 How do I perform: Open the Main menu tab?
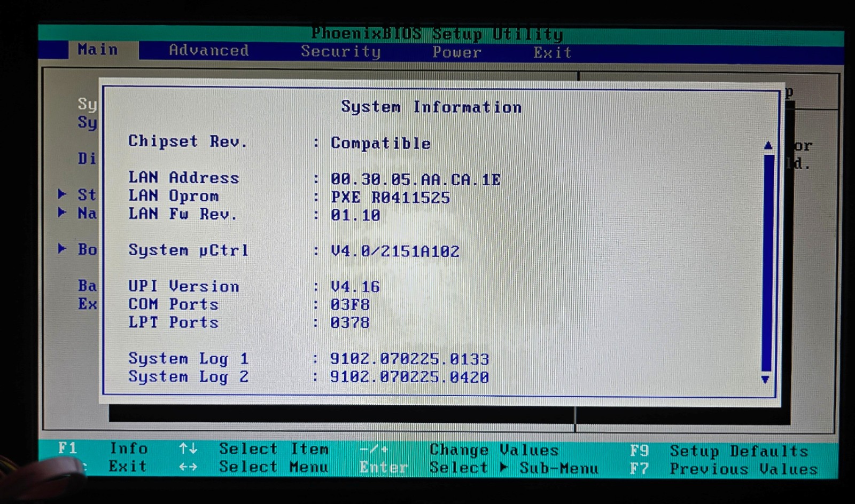click(x=98, y=50)
